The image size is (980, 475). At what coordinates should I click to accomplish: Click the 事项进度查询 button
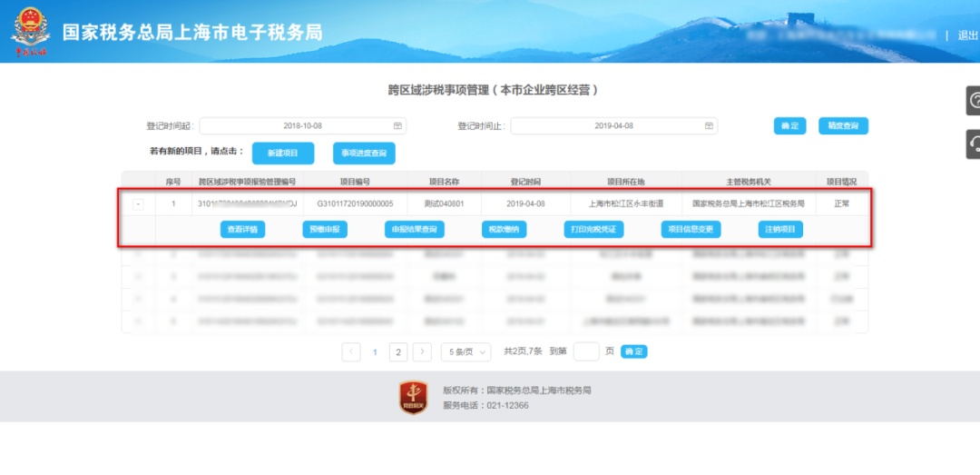coord(364,153)
